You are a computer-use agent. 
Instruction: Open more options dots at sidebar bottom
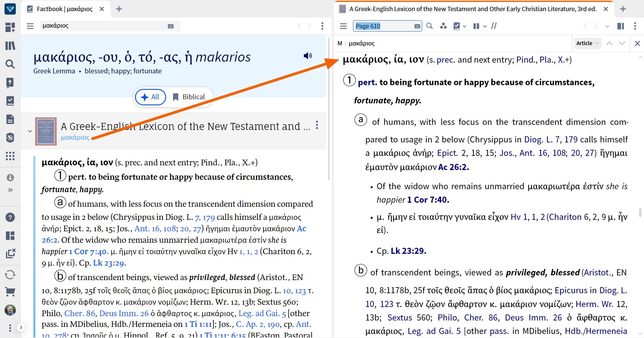click(x=10, y=328)
